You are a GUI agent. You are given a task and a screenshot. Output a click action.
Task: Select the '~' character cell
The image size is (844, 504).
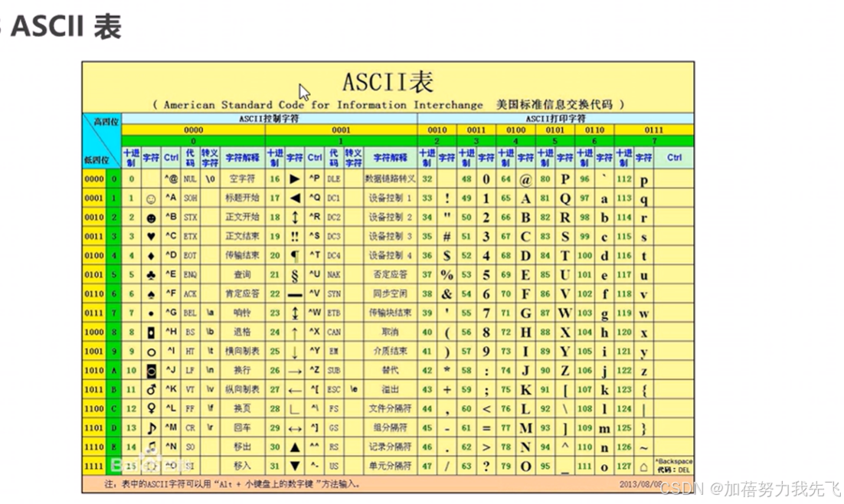[x=644, y=447]
